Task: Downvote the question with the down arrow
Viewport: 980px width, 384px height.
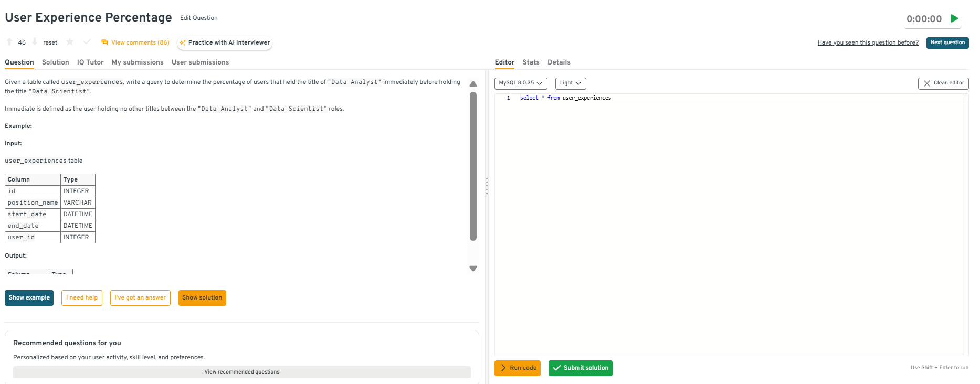Action: click(x=35, y=42)
